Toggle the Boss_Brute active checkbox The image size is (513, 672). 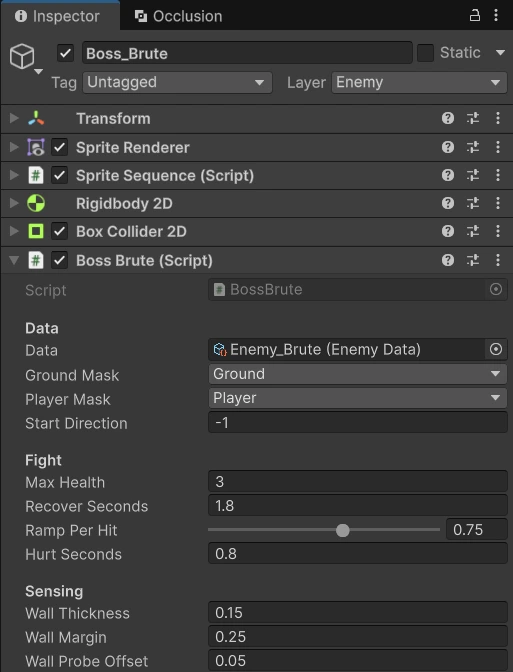65,53
